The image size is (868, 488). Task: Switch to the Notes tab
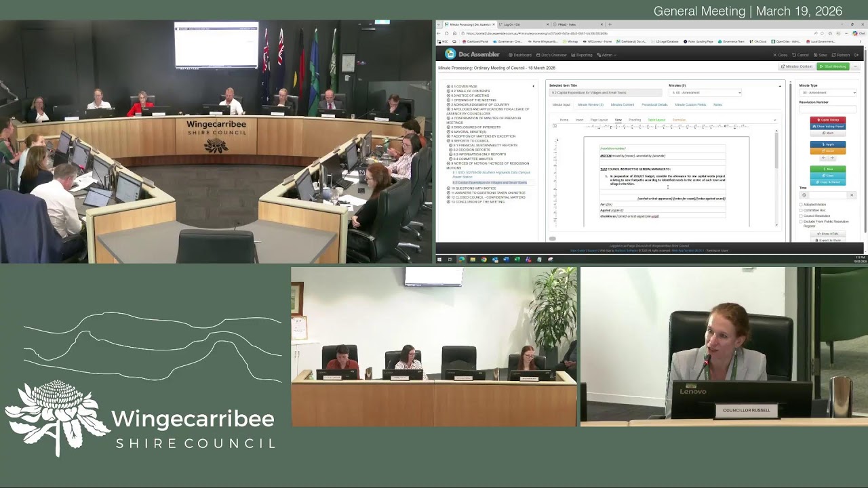point(717,105)
